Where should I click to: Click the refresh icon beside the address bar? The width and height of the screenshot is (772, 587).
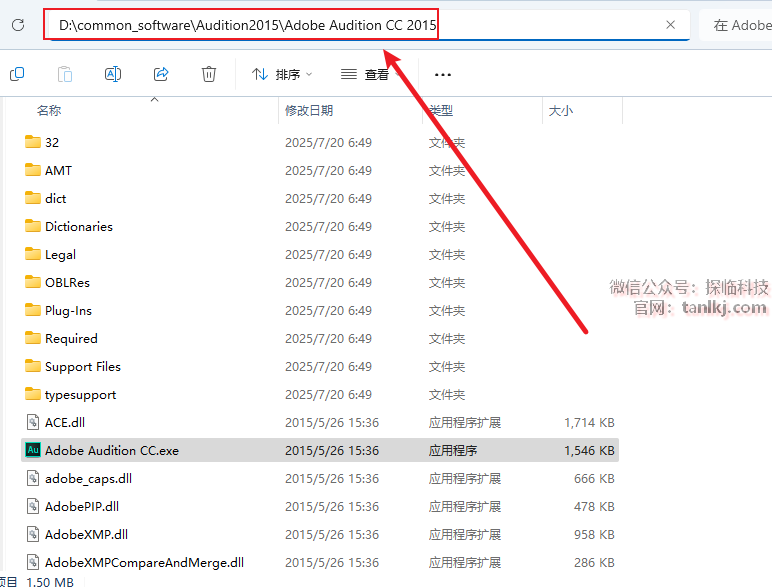coord(18,25)
